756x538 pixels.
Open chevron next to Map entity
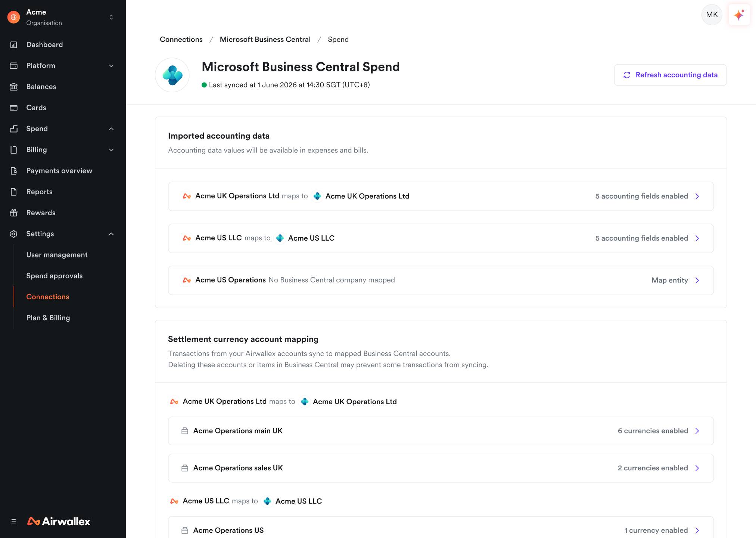pyautogui.click(x=697, y=281)
